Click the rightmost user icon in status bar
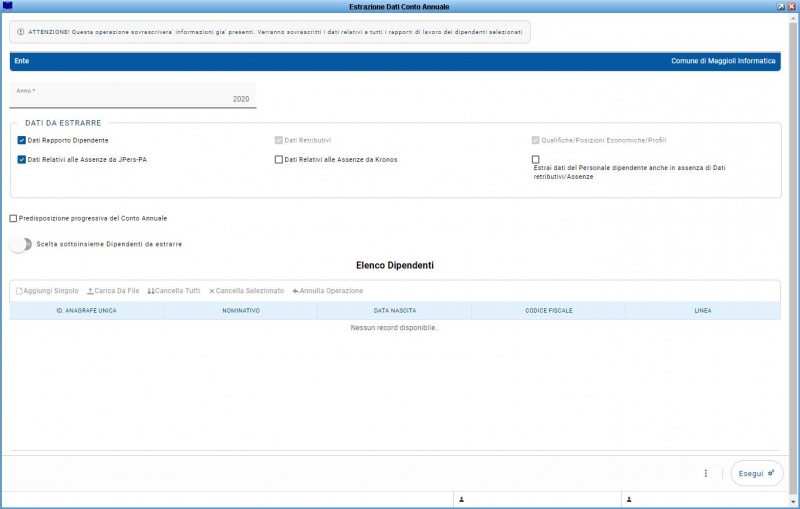 pyautogui.click(x=629, y=498)
